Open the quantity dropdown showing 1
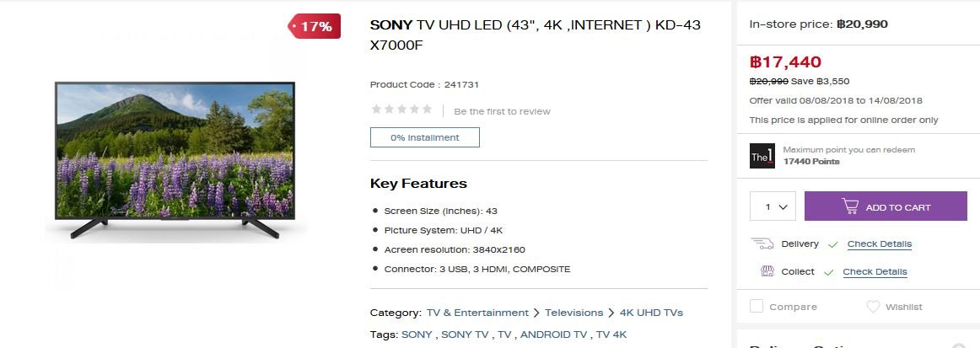 click(773, 206)
